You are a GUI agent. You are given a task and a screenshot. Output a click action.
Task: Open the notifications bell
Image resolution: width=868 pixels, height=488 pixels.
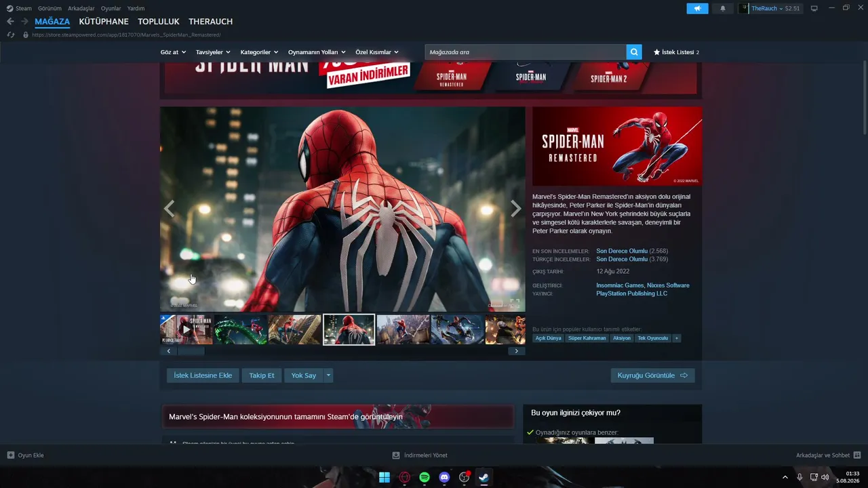tap(722, 8)
